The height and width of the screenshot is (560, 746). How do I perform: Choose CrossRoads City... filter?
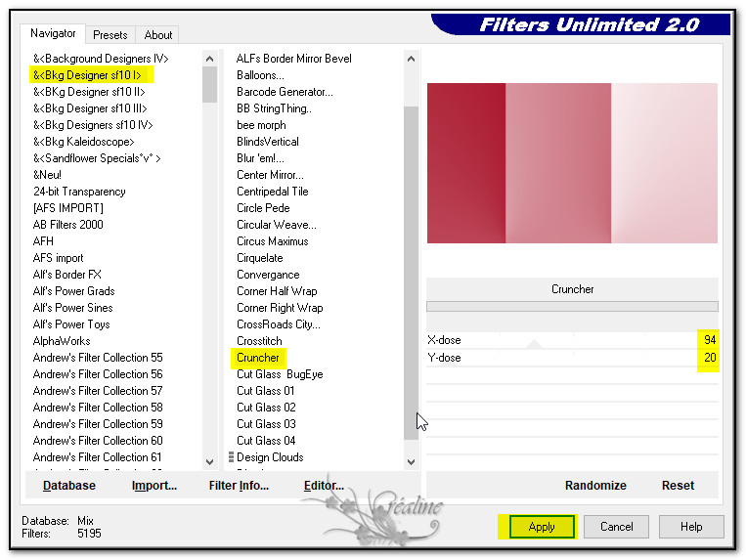(x=279, y=324)
